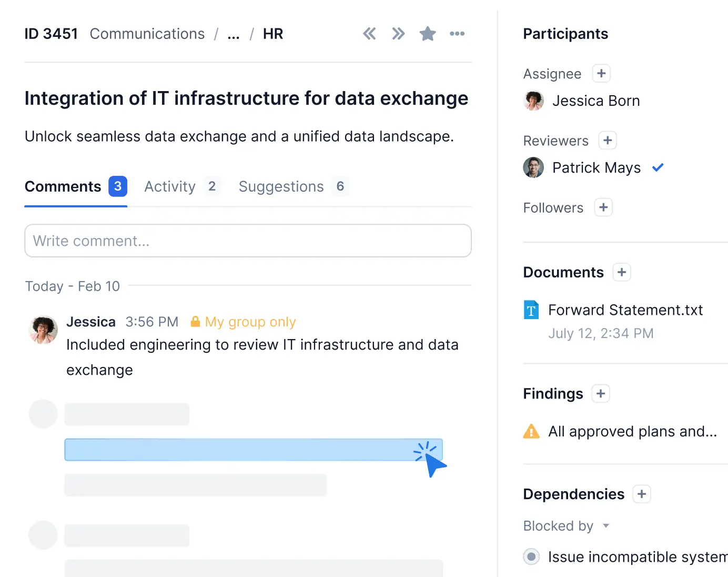Image resolution: width=728 pixels, height=577 pixels.
Task: Expand collapsed breadcrumb ellipsis
Action: click(x=234, y=35)
